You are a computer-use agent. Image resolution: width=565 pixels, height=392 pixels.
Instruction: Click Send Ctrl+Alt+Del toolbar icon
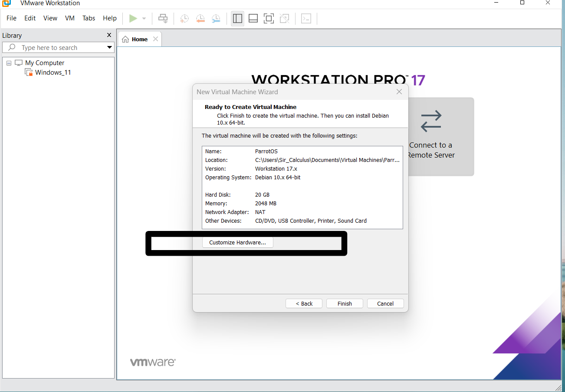[x=163, y=19]
